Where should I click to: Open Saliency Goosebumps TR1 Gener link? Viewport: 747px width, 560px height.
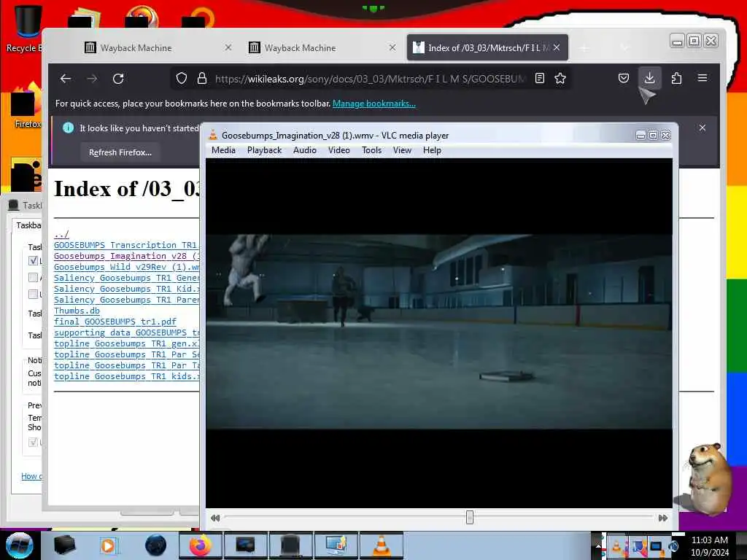126,278
